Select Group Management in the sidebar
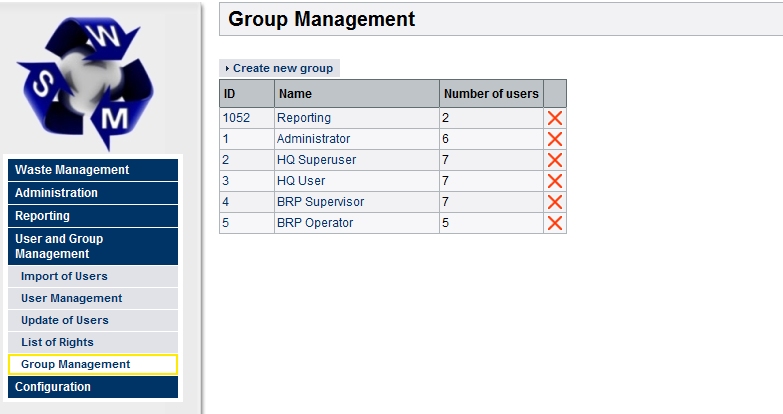The image size is (783, 414). pos(75,364)
